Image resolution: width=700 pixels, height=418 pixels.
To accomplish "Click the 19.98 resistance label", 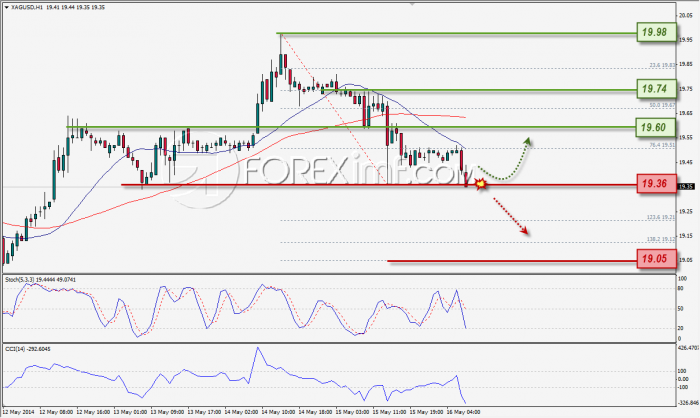I will [x=657, y=32].
